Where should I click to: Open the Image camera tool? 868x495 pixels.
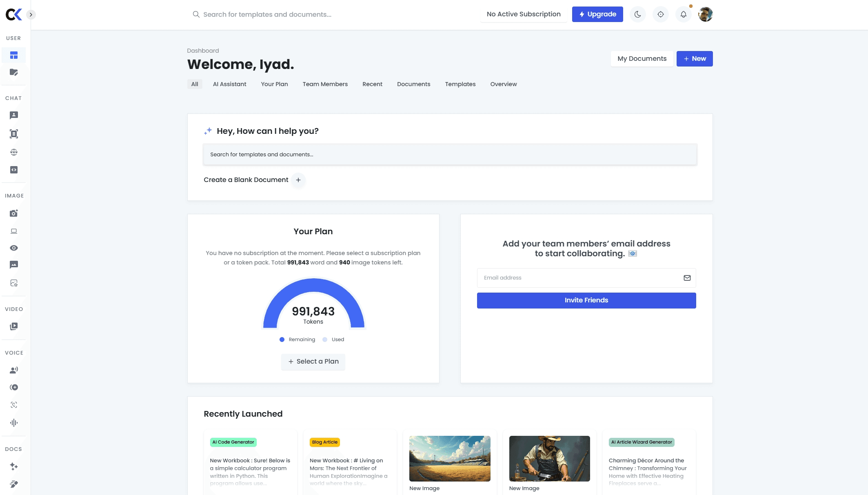tap(14, 213)
